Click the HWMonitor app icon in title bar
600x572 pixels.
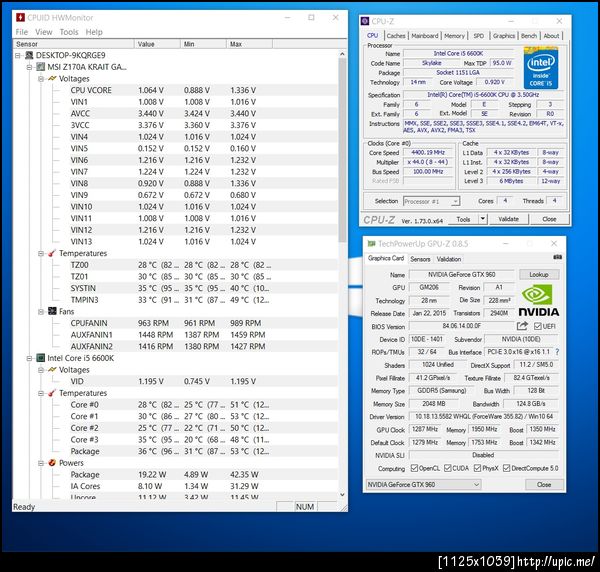20,18
